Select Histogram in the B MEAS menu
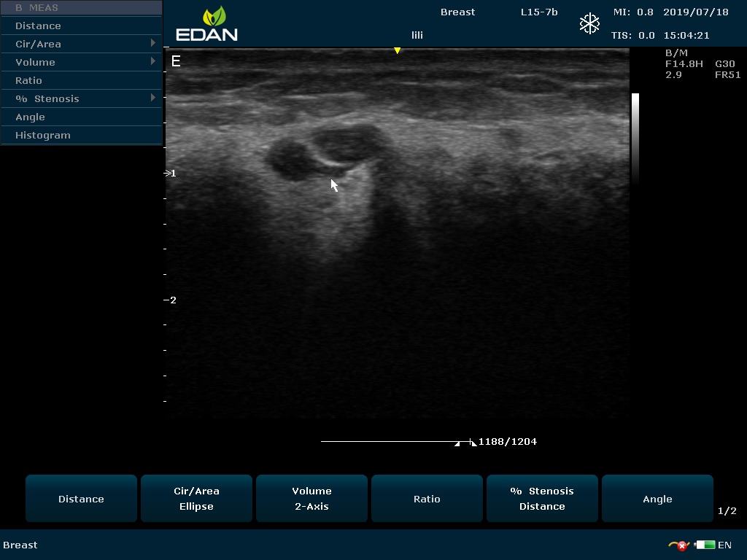The image size is (747, 560). tap(43, 135)
